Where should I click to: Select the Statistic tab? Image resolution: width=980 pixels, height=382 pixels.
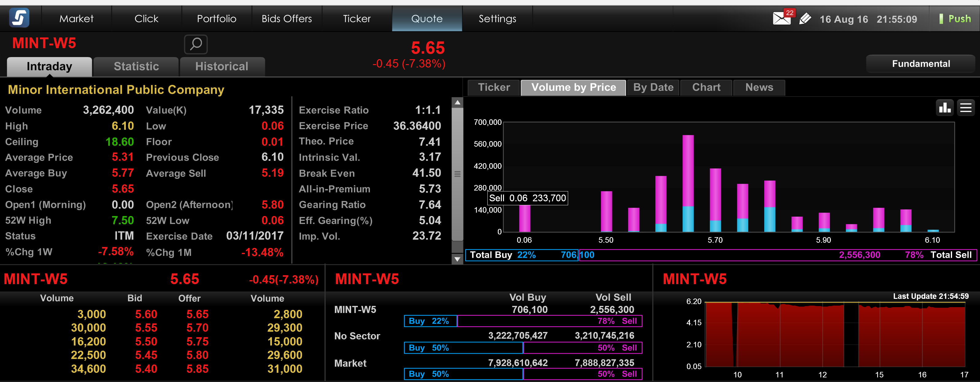[136, 67]
